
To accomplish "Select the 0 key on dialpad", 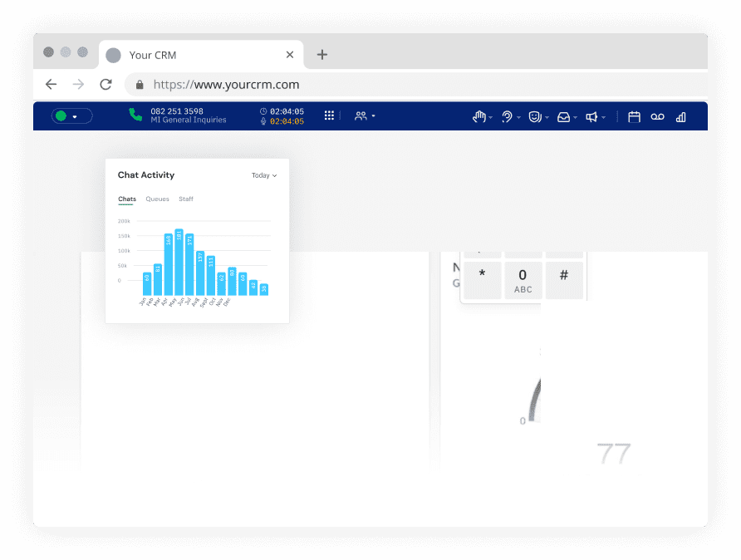I will 523,281.
